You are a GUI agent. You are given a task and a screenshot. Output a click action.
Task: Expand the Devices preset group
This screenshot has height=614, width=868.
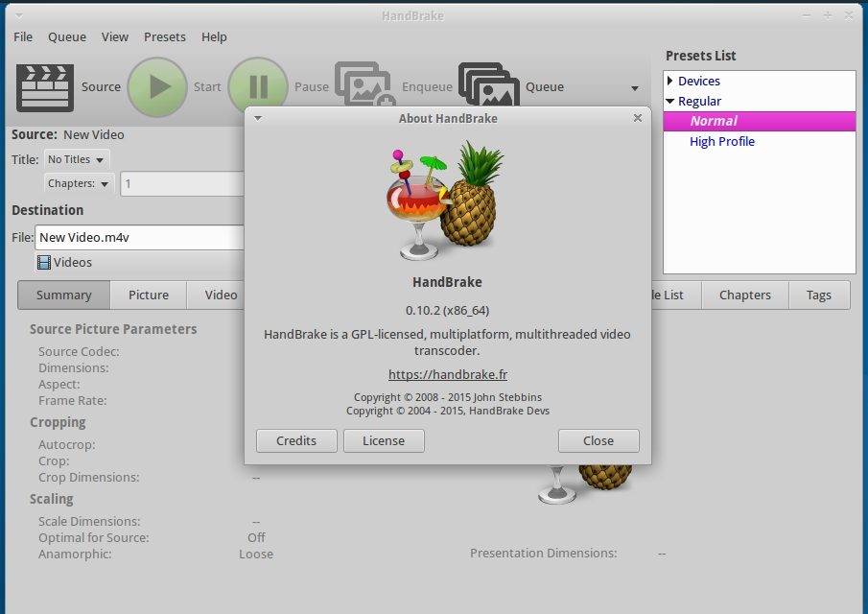pyautogui.click(x=669, y=81)
